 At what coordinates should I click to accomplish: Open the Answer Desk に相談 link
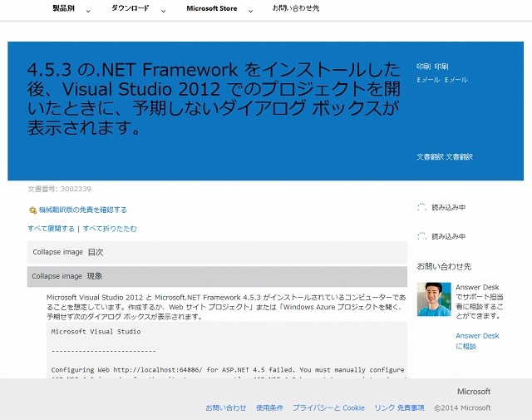click(477, 341)
